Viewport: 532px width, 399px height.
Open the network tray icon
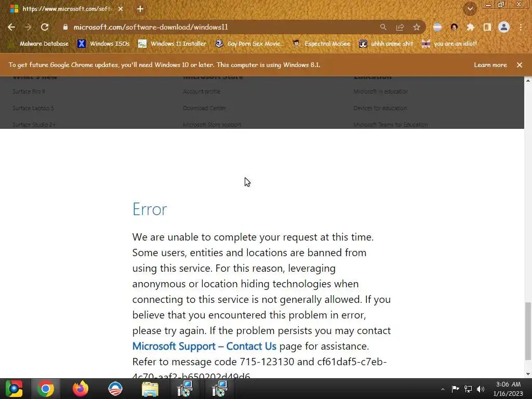pyautogui.click(x=468, y=389)
